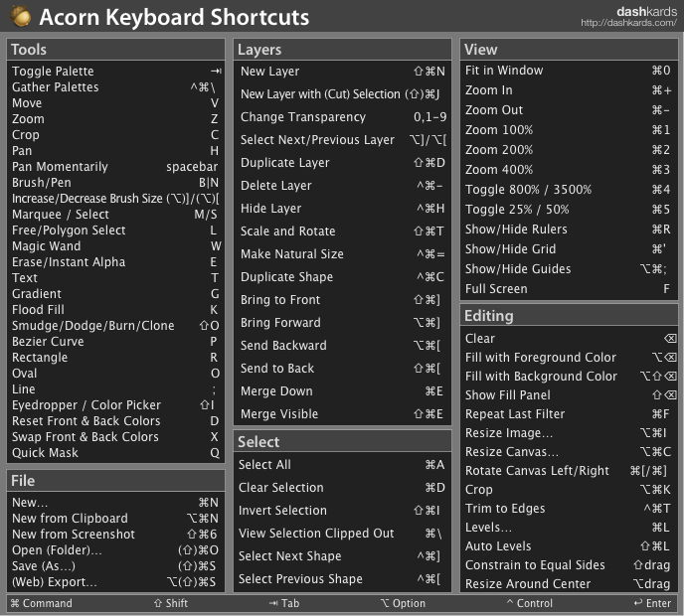The image size is (684, 616).
Task: Click the Magic Wand row
Action: click(116, 245)
